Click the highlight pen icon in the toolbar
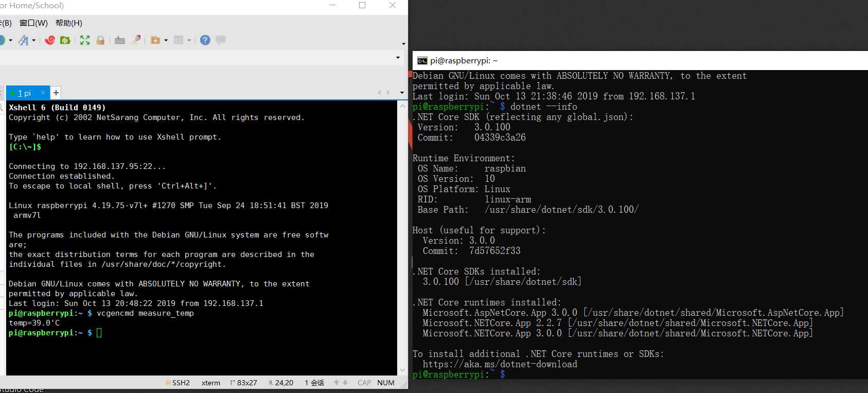 pos(136,40)
